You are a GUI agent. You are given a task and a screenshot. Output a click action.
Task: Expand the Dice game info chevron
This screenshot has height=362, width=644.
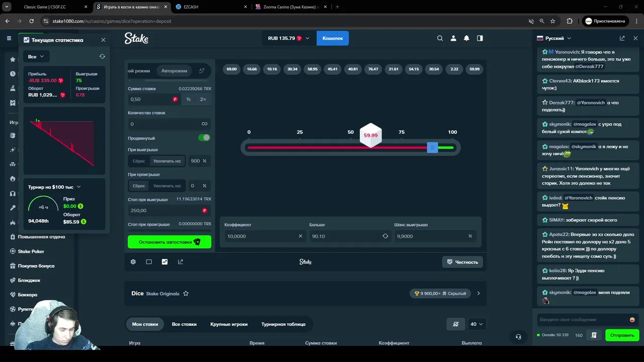click(478, 294)
